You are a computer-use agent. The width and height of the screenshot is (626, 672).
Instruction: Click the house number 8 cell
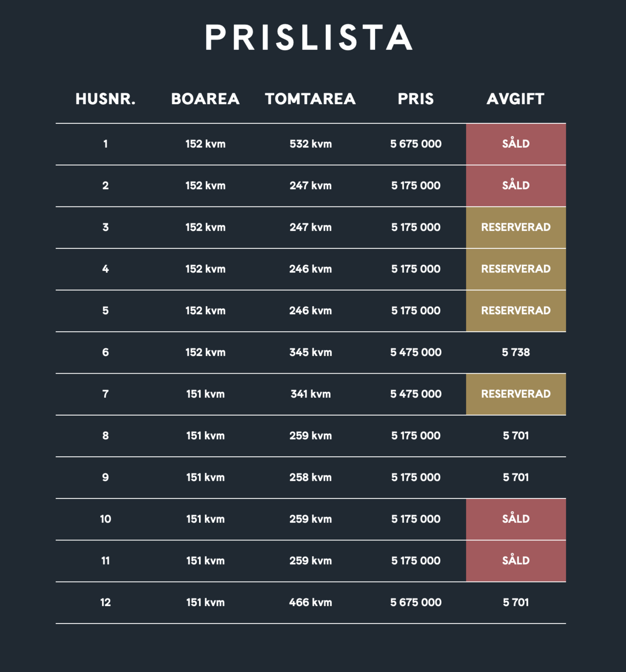106,436
